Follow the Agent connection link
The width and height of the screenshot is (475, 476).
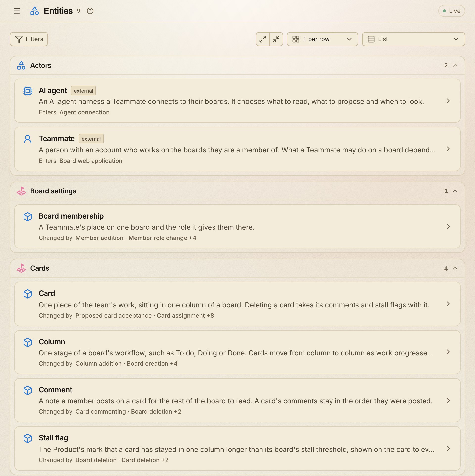pos(84,112)
